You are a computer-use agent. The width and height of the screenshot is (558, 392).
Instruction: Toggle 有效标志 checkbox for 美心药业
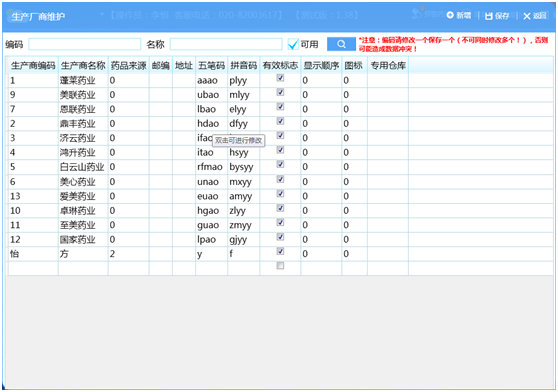(280, 179)
